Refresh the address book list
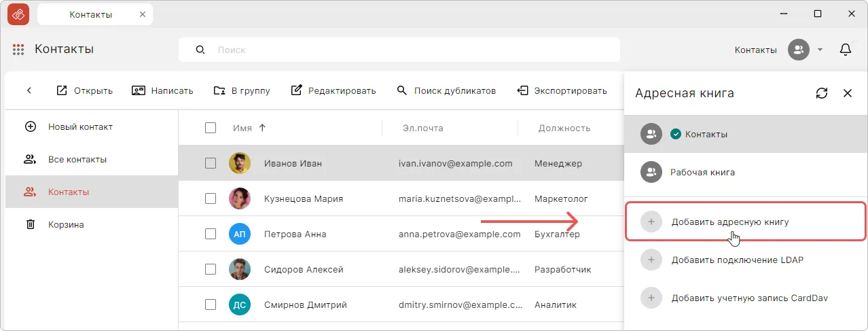 [x=822, y=93]
